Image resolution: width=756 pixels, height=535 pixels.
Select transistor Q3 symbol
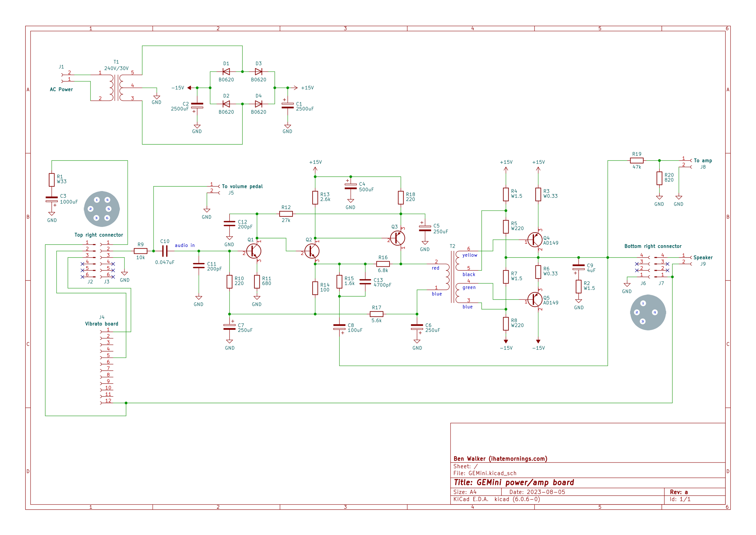coord(397,238)
